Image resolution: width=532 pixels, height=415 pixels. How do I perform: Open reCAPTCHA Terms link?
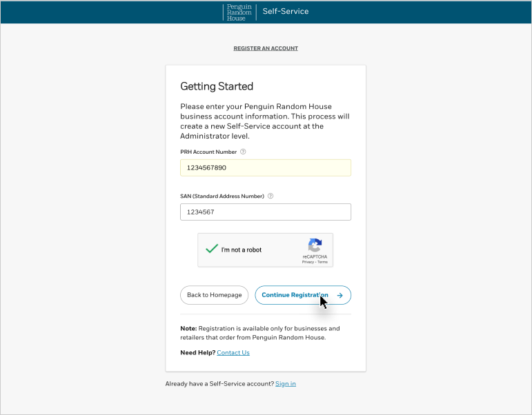pos(322,262)
